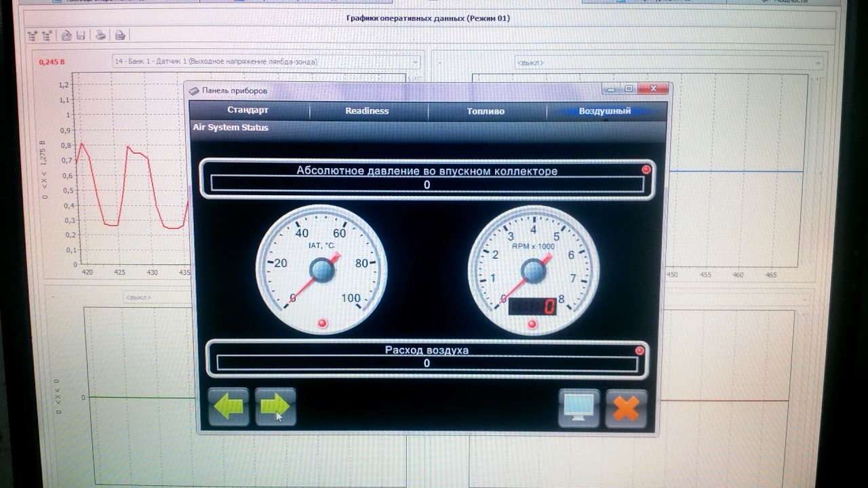
Task: Click the open file toolbar icon
Action: point(66,35)
